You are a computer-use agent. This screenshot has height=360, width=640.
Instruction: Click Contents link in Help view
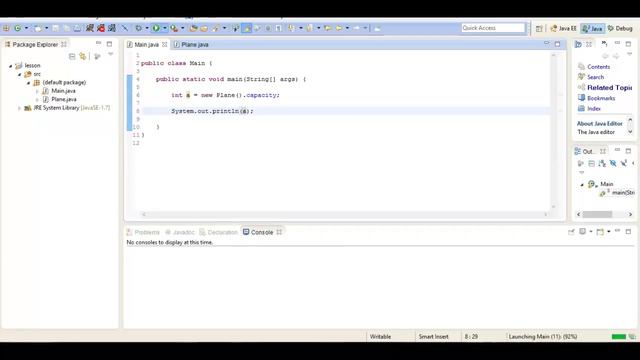pyautogui.click(x=598, y=67)
